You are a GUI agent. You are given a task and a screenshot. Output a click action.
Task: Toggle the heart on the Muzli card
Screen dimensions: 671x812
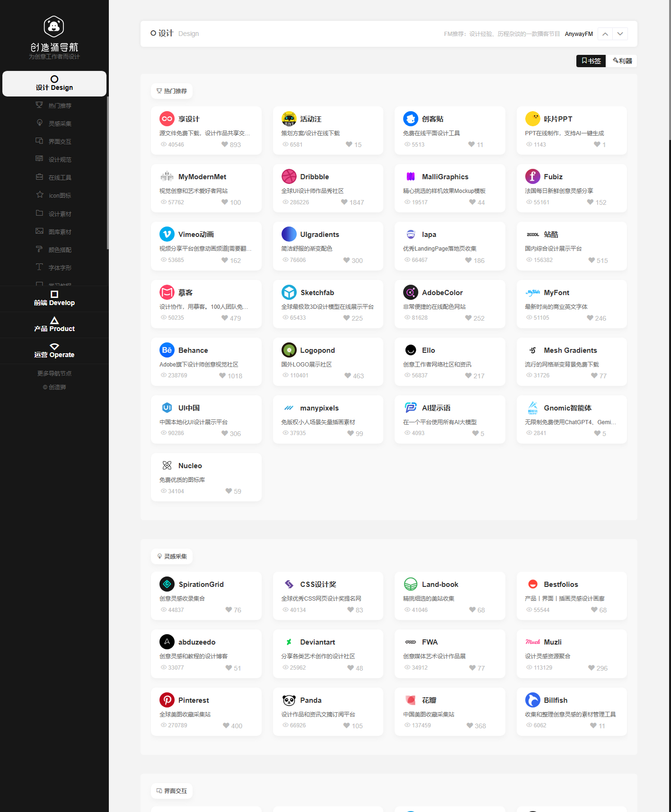(592, 668)
